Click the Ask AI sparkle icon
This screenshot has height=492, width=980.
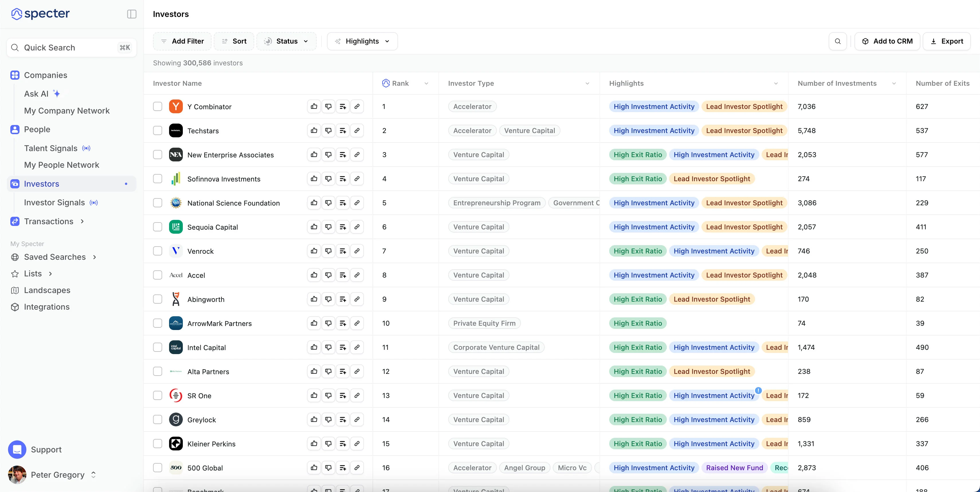tap(57, 93)
